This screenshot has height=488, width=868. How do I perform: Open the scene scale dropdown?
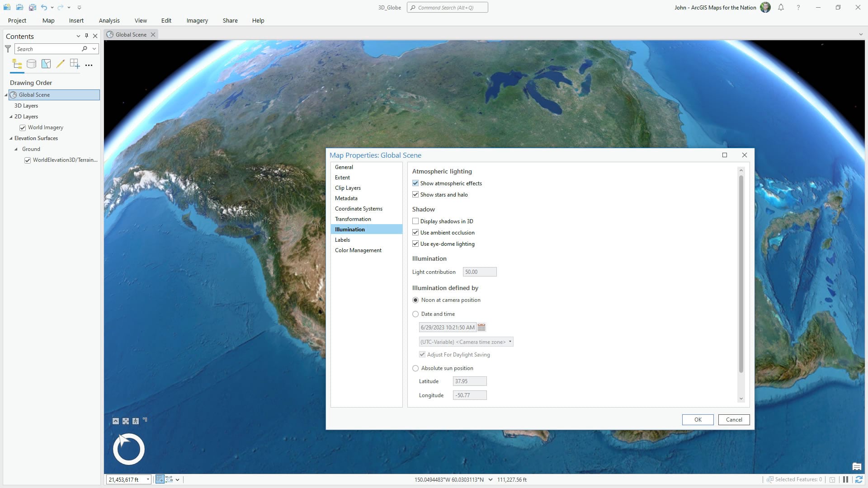click(x=148, y=479)
